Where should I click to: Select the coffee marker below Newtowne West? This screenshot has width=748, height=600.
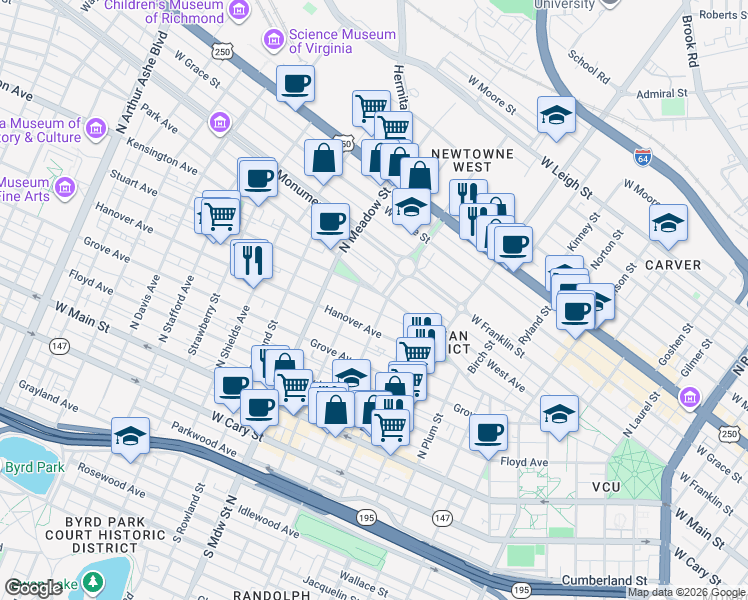513,246
